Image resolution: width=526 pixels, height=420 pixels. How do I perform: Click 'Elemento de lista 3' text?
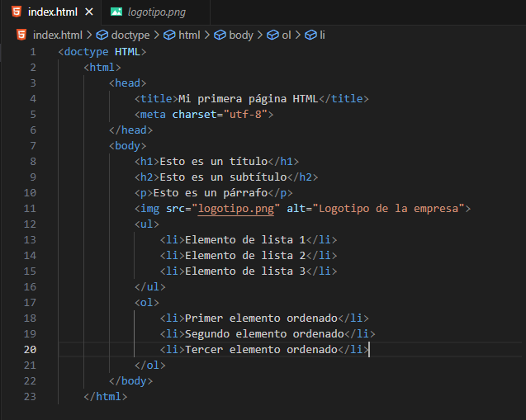[245, 271]
